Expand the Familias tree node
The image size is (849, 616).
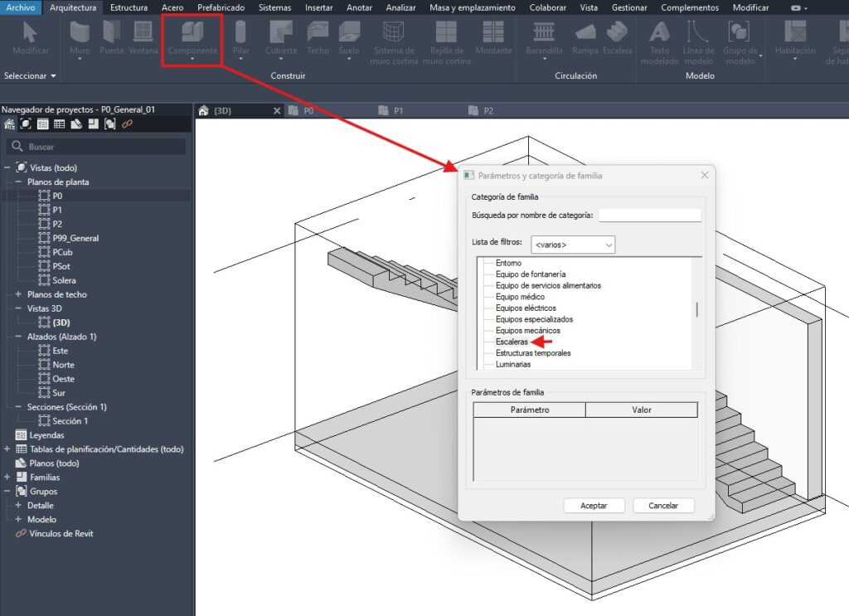[7, 478]
